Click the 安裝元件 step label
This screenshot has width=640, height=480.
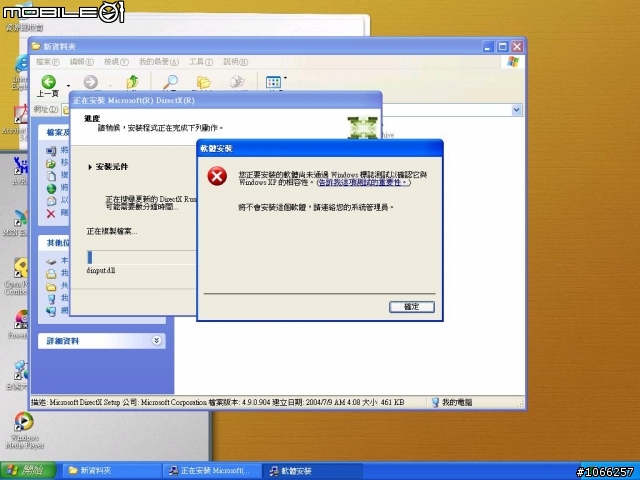pos(111,167)
